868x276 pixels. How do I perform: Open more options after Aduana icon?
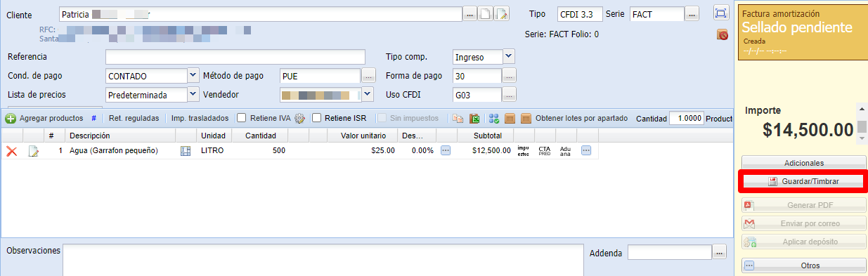pyautogui.click(x=586, y=150)
